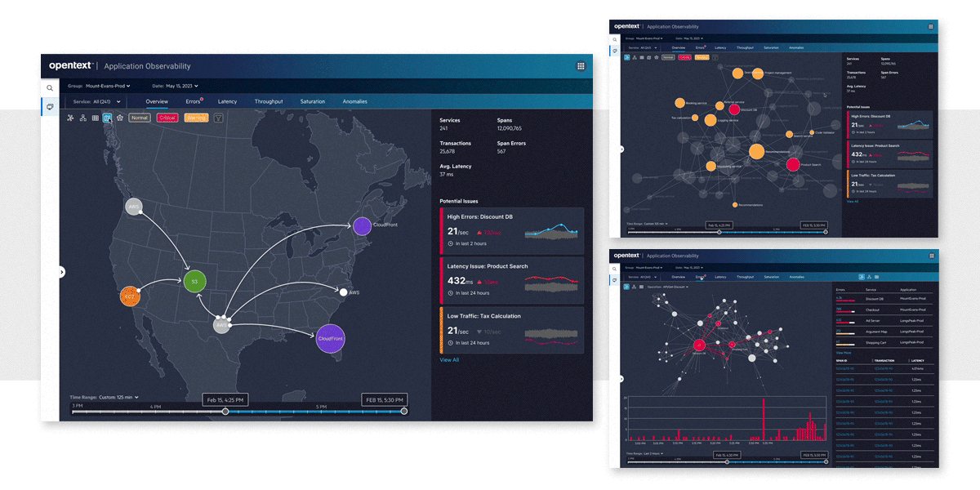Switch to Anomalies tab in main window

355,102
